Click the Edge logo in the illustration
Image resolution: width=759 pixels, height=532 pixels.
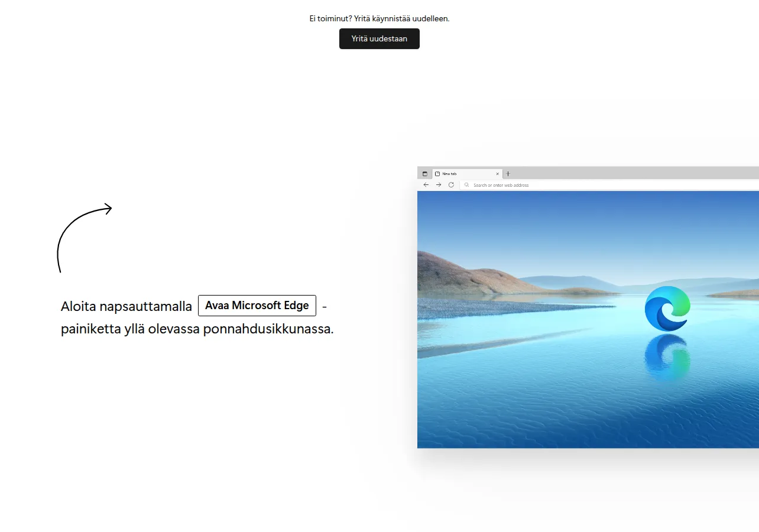667,309
